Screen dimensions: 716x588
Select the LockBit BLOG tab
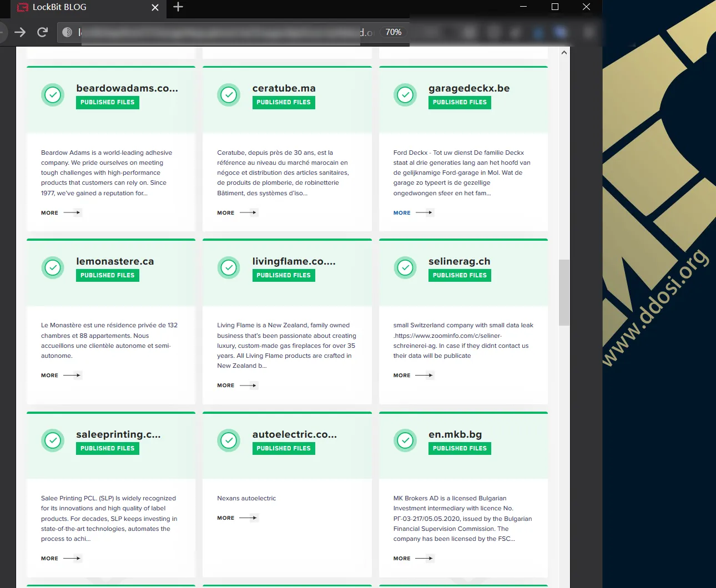[x=88, y=8]
